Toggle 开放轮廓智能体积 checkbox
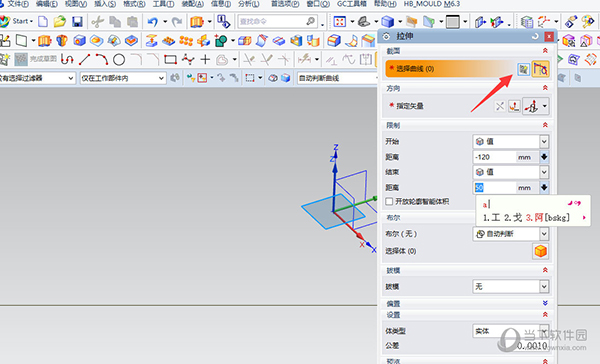Screen dimensions: 600x364 coord(389,201)
